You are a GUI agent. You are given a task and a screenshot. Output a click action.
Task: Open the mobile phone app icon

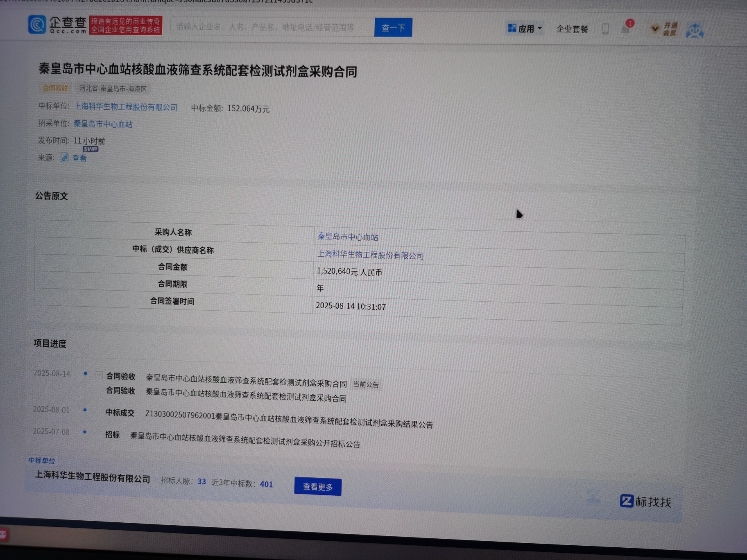(605, 29)
